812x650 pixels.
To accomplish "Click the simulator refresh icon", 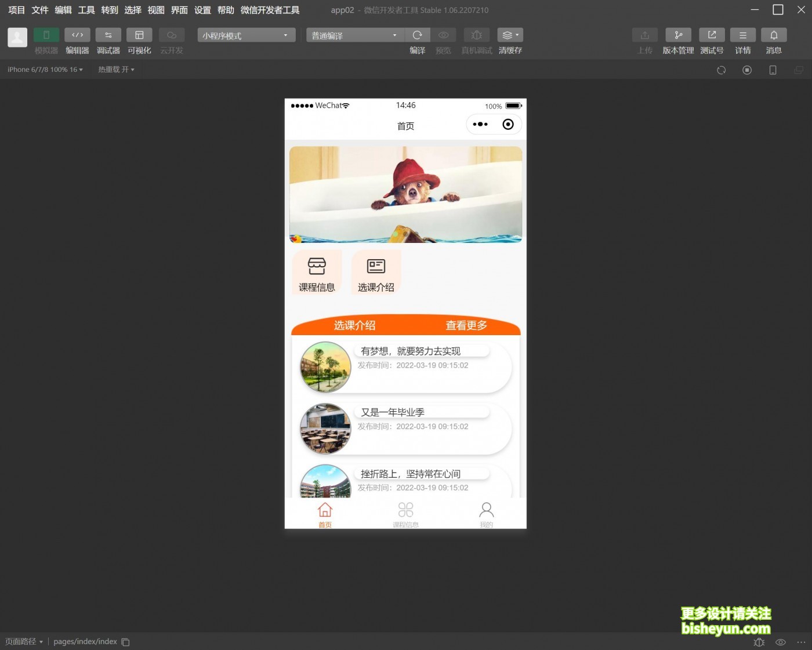I will (722, 70).
